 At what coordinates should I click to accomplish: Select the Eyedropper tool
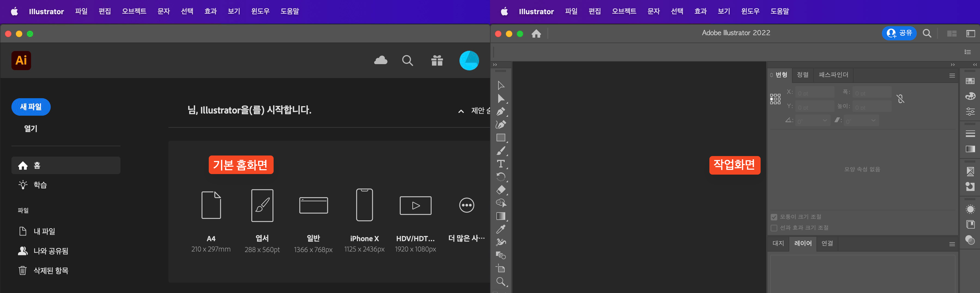click(501, 229)
